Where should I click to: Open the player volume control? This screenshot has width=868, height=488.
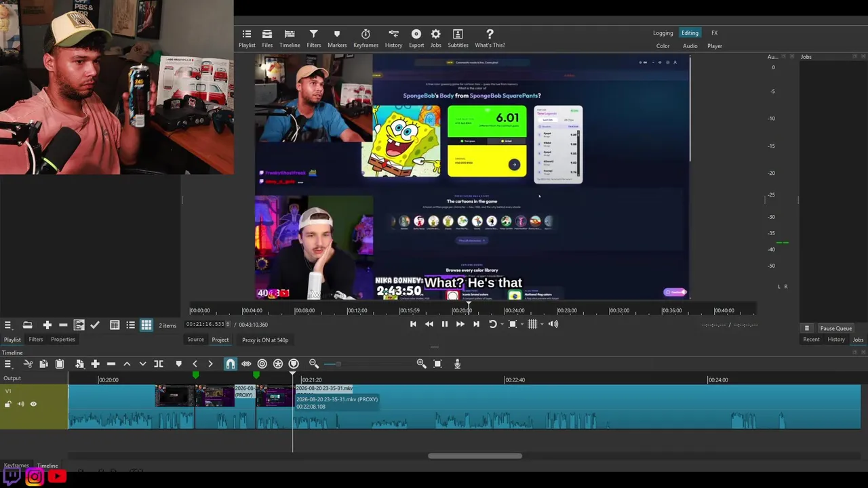pos(553,324)
